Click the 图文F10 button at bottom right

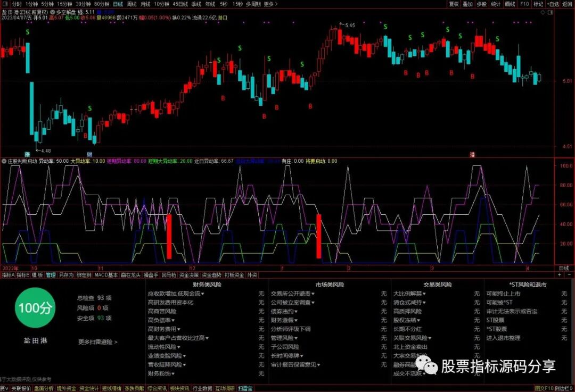544,388
